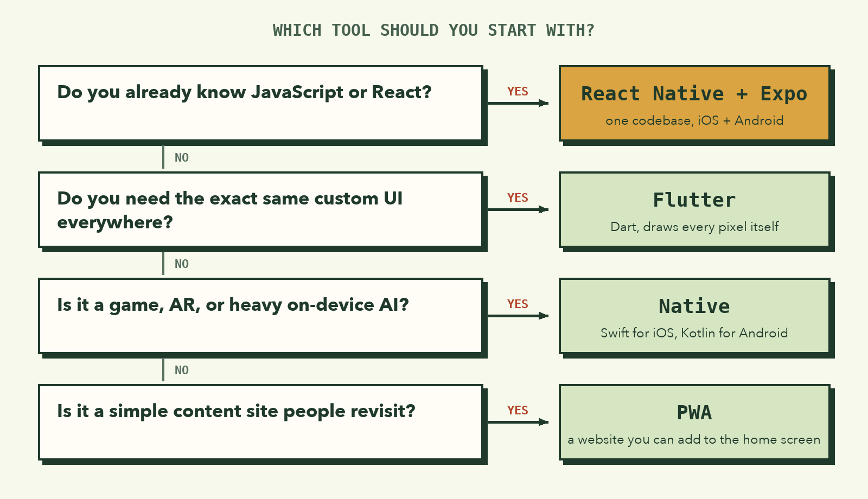Click the NO label below custom UI question
Image resolution: width=868 pixels, height=499 pixels.
182,264
